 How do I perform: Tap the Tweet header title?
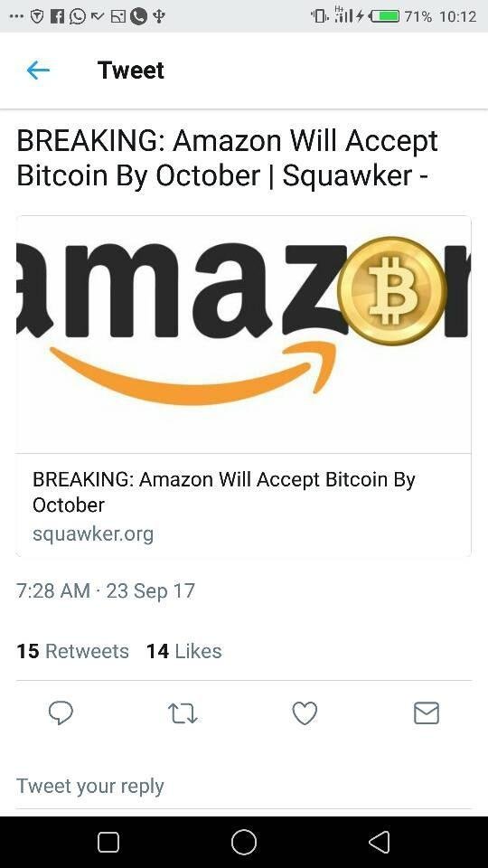pyautogui.click(x=130, y=71)
